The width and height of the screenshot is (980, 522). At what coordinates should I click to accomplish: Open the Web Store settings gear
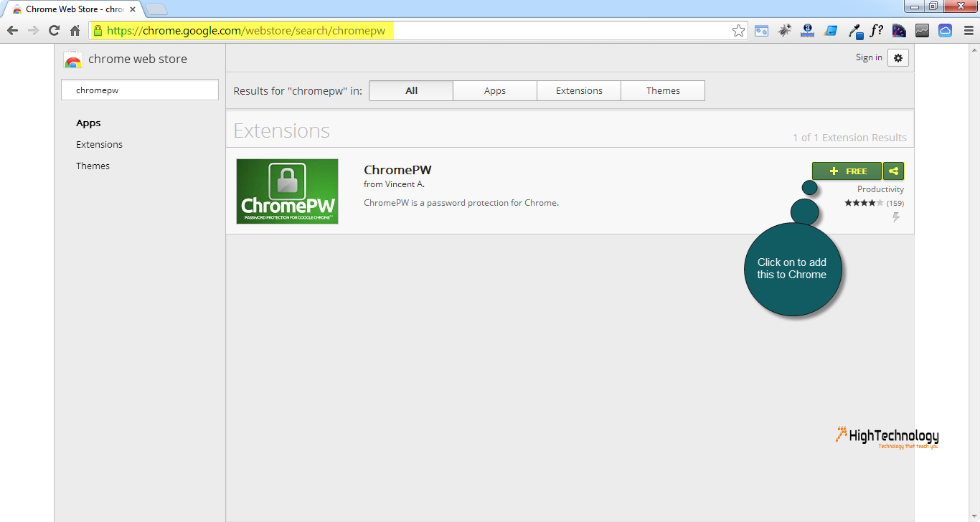pos(898,58)
